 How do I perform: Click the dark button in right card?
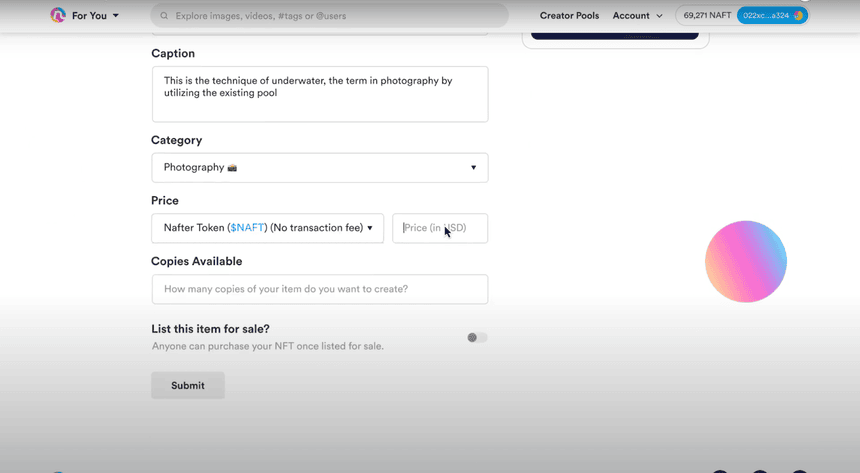614,35
